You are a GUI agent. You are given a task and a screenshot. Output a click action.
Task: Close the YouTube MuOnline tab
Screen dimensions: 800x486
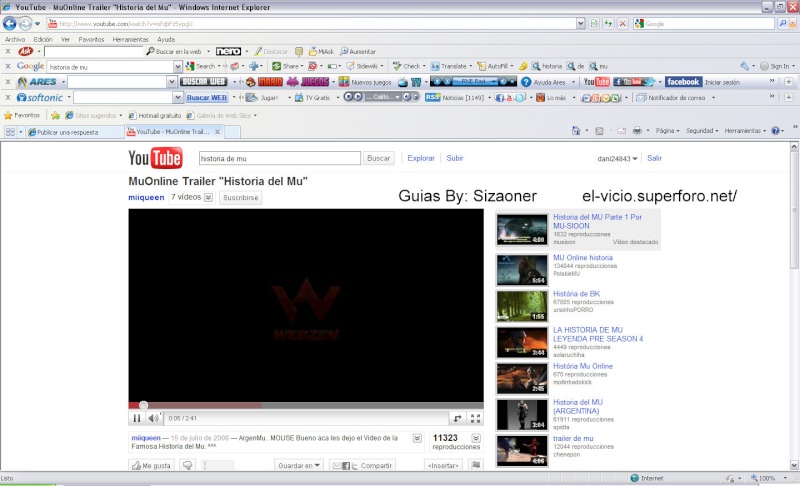(x=217, y=132)
